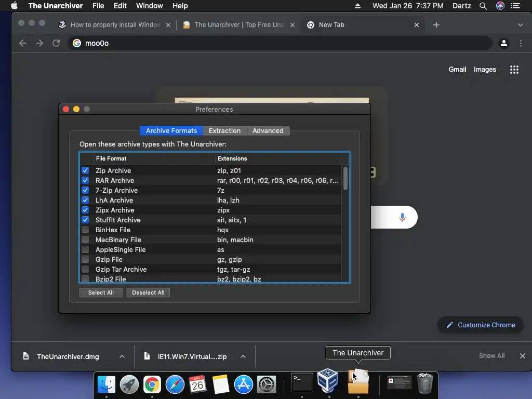
Task: Uncheck RAR Archive format
Action: point(85,180)
